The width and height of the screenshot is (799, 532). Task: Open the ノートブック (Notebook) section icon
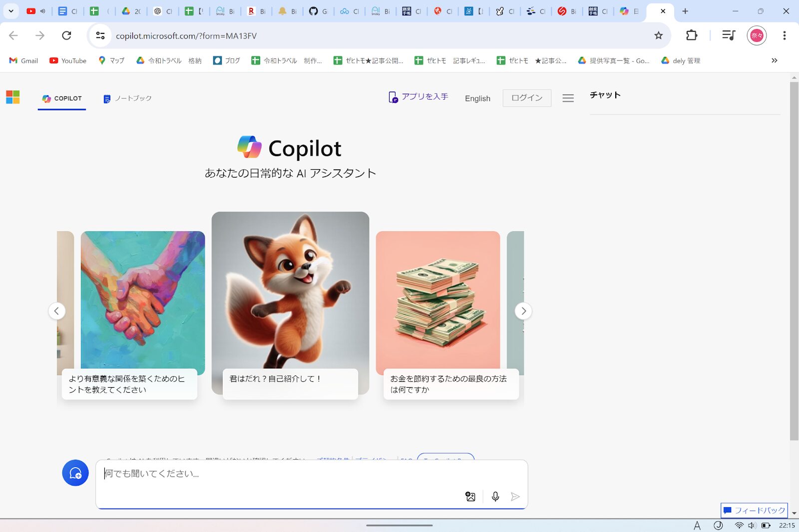[106, 98]
